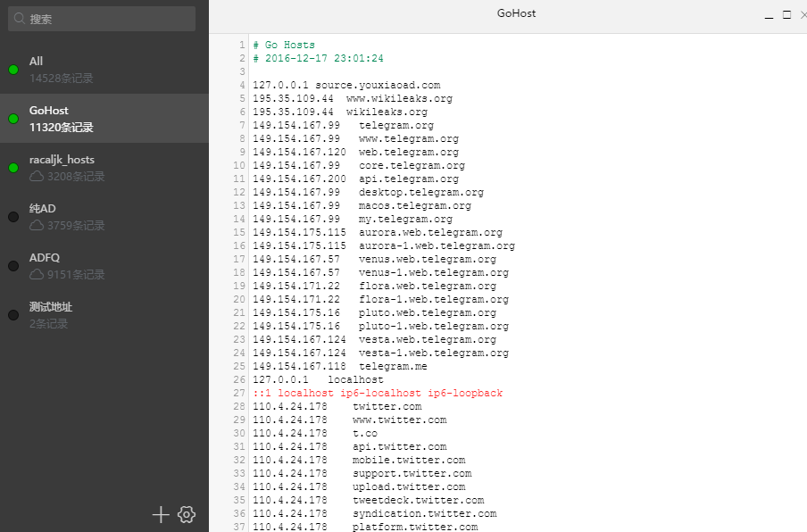807x532 pixels.
Task: Click the search magnifier icon
Action: tap(20, 19)
